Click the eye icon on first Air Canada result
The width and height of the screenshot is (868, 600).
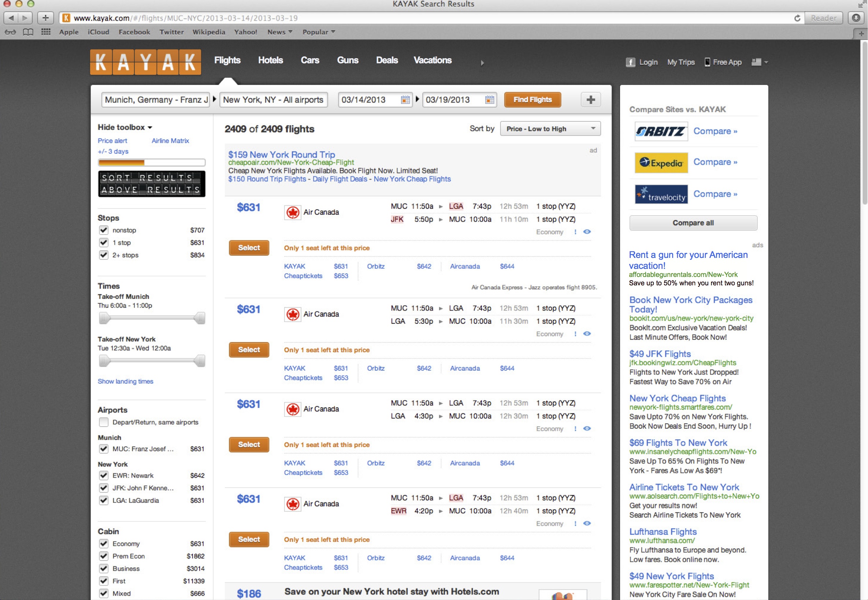(x=587, y=232)
